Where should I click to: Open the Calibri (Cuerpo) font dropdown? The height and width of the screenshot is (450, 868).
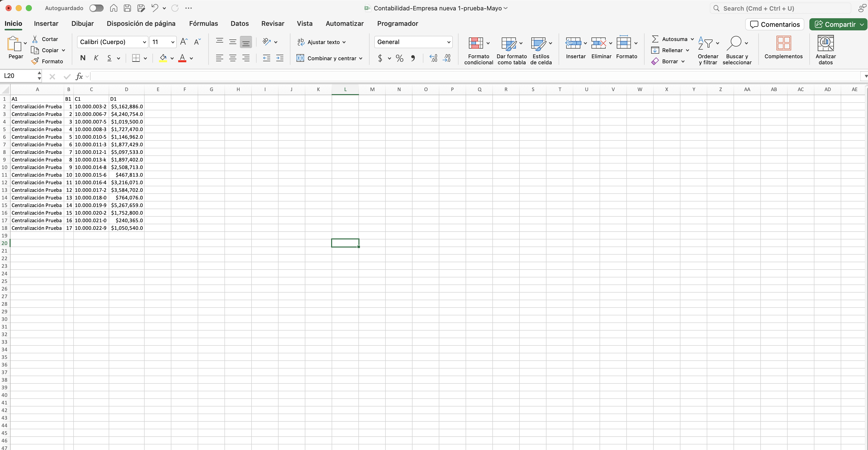tap(144, 42)
